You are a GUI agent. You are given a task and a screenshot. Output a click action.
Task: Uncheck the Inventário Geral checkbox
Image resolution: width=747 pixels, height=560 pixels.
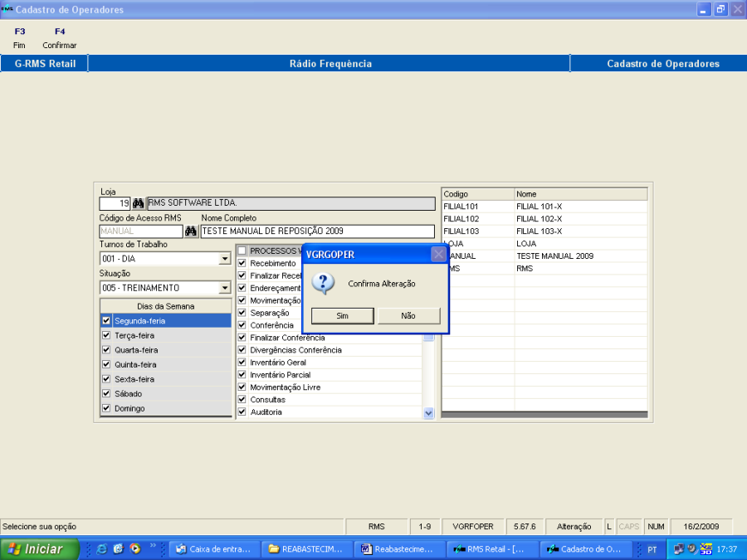click(x=242, y=362)
